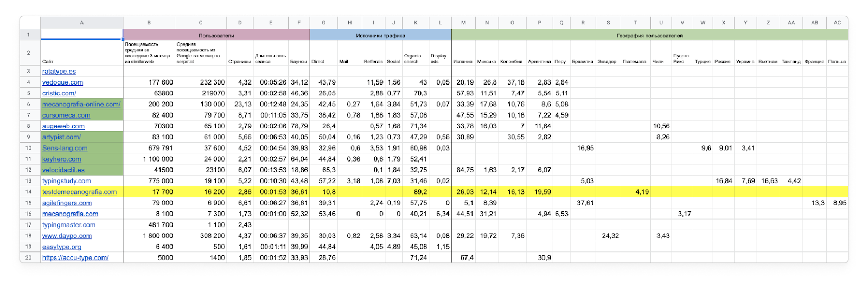The height and width of the screenshot is (284, 868).
Task: Click the Источники трафика header cell
Action: [x=380, y=35]
